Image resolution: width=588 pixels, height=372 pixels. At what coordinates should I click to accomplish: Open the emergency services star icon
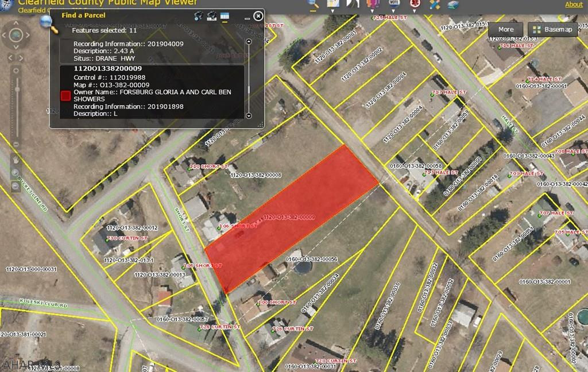pos(414,3)
